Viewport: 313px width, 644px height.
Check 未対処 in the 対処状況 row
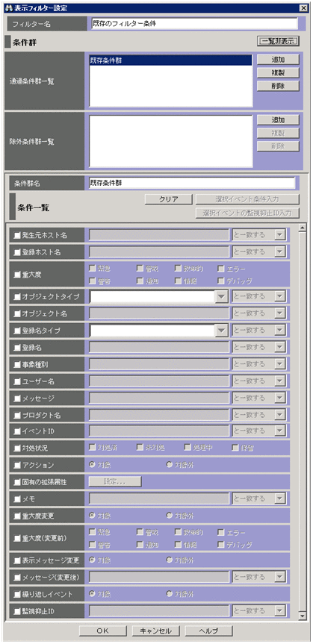pos(140,448)
